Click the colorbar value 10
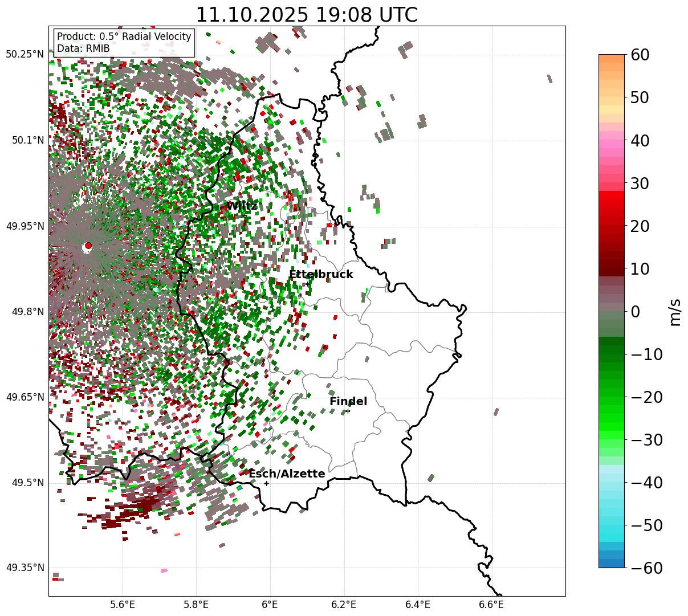The image size is (688, 616). tap(639, 269)
